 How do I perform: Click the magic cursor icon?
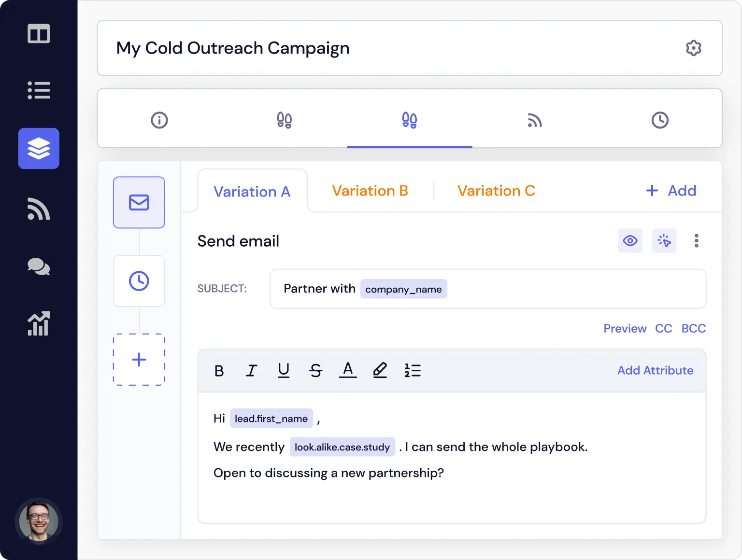[x=664, y=240]
